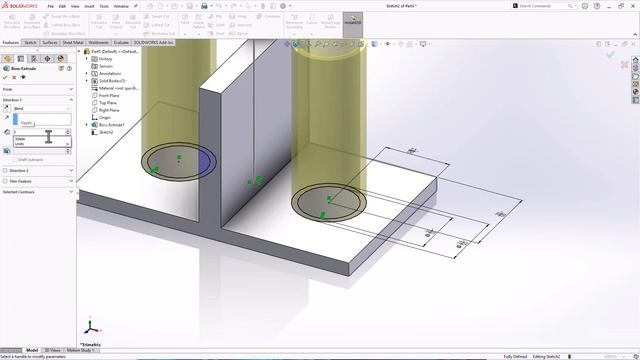Enable the Draft outward checkbox
This screenshot has width=640, height=360.
pyautogui.click(x=15, y=160)
